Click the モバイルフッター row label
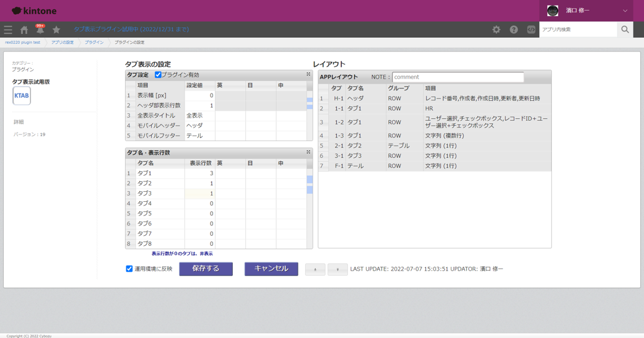Viewport: 644px width, 338px height. 159,136
